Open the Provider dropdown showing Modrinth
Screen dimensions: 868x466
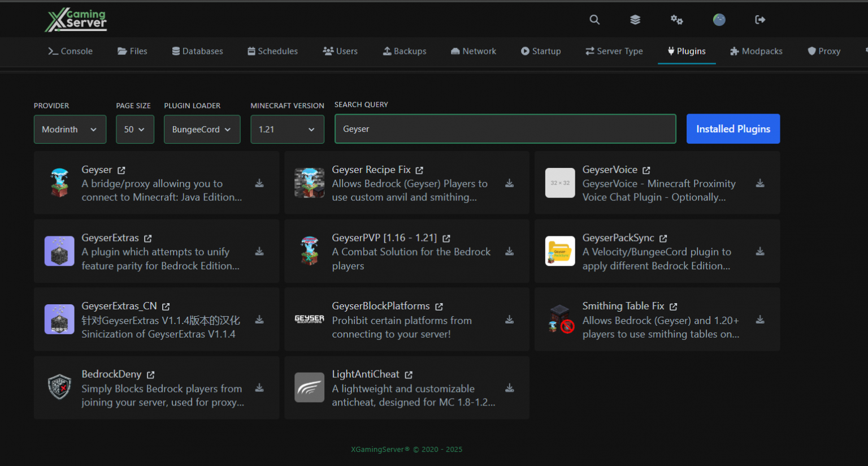[x=70, y=129]
